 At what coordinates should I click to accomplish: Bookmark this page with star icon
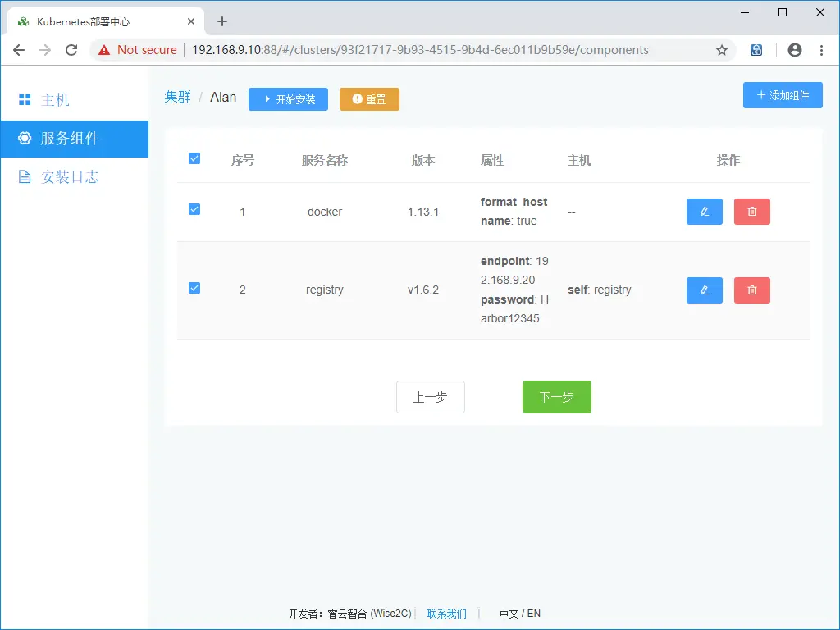click(722, 50)
